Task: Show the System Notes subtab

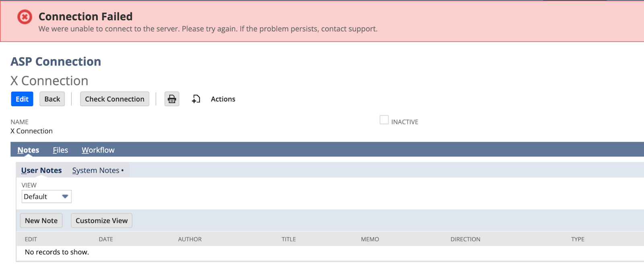Action: [x=96, y=171]
